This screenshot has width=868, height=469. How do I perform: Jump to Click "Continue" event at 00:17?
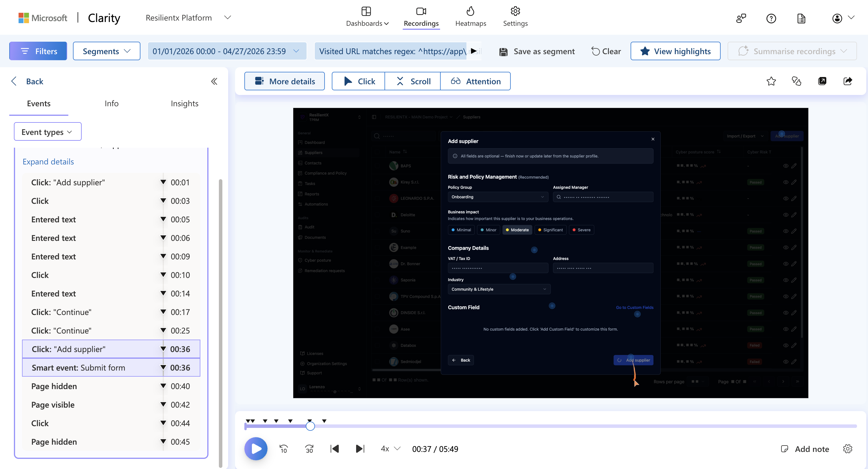tap(111, 312)
